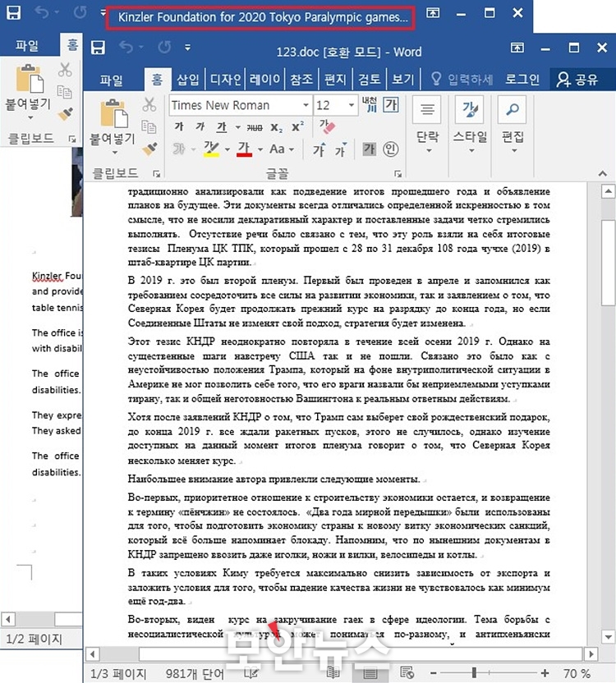616x683 pixels.
Task: Open font color dropdown arrow
Action: pos(260,149)
